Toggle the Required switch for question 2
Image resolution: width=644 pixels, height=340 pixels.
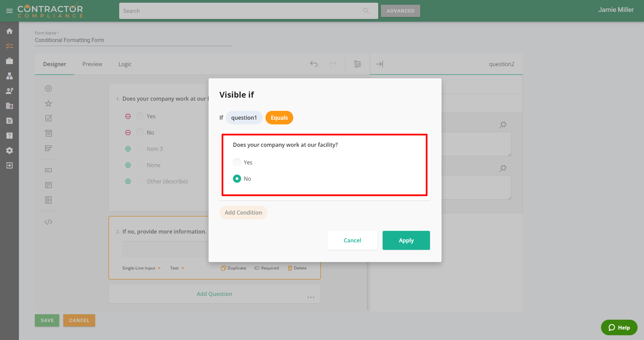pos(267,268)
